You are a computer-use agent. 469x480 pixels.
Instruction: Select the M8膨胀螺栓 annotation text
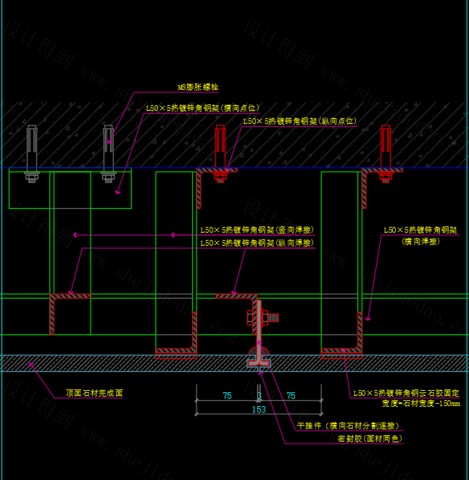coord(198,87)
